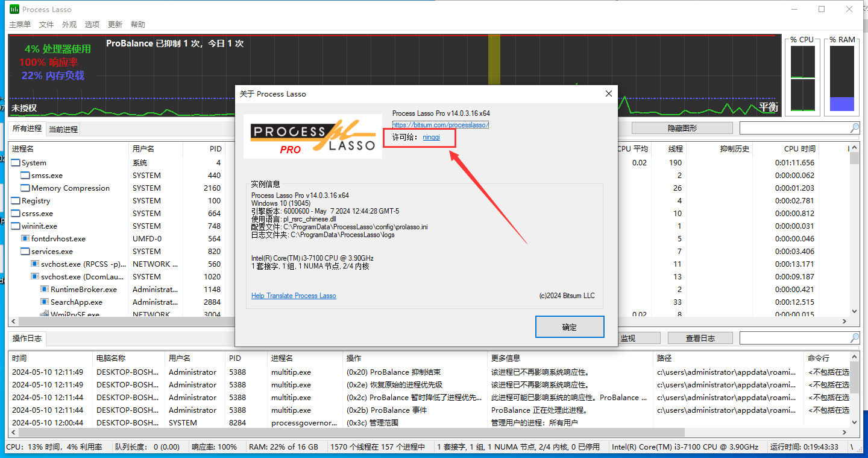Open the 选项 menu
The image size is (868, 458).
(x=92, y=24)
